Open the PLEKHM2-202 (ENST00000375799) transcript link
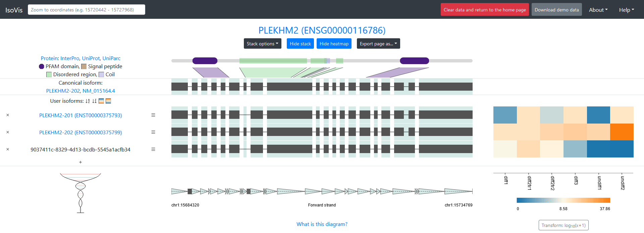644x233 pixels. tap(80, 132)
